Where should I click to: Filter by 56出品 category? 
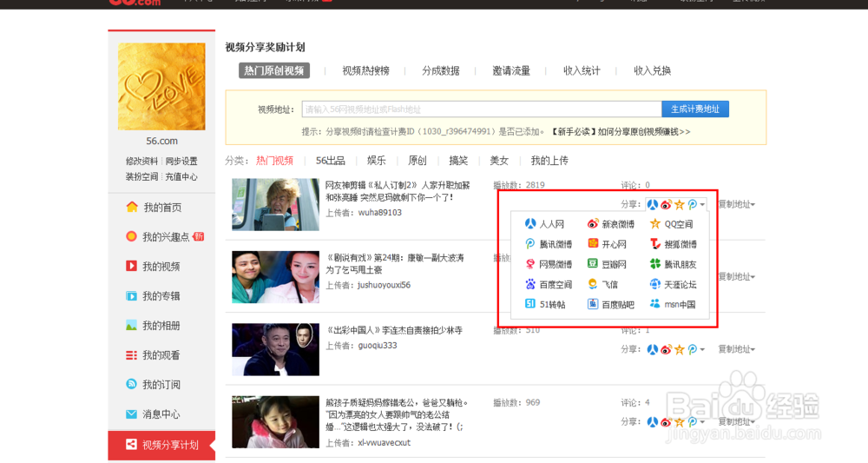331,161
